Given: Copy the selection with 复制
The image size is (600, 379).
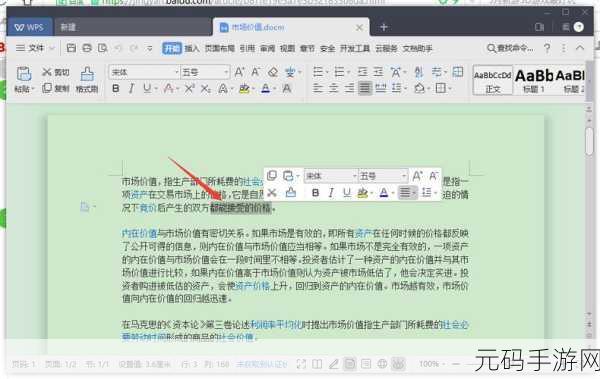Looking at the screenshot, I should tap(56, 88).
